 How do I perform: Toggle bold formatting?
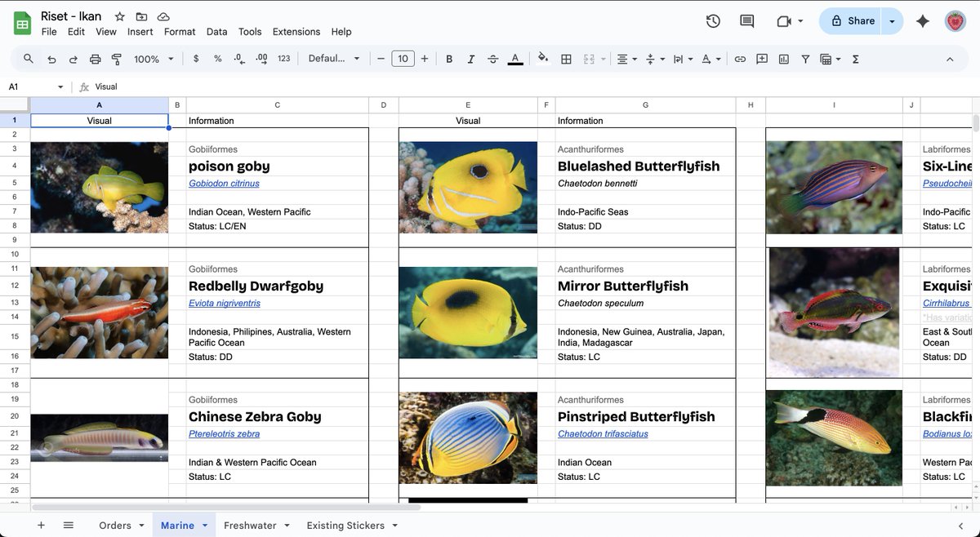click(x=449, y=59)
